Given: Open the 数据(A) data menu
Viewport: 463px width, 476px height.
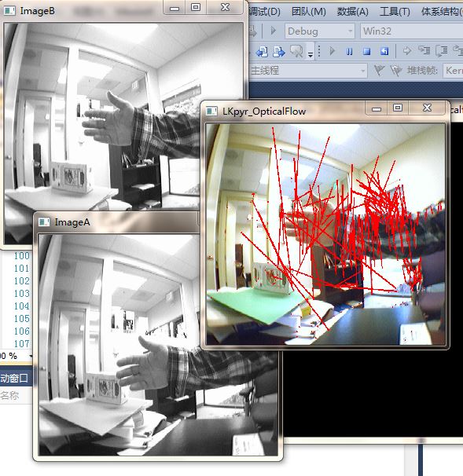Looking at the screenshot, I should (x=352, y=12).
